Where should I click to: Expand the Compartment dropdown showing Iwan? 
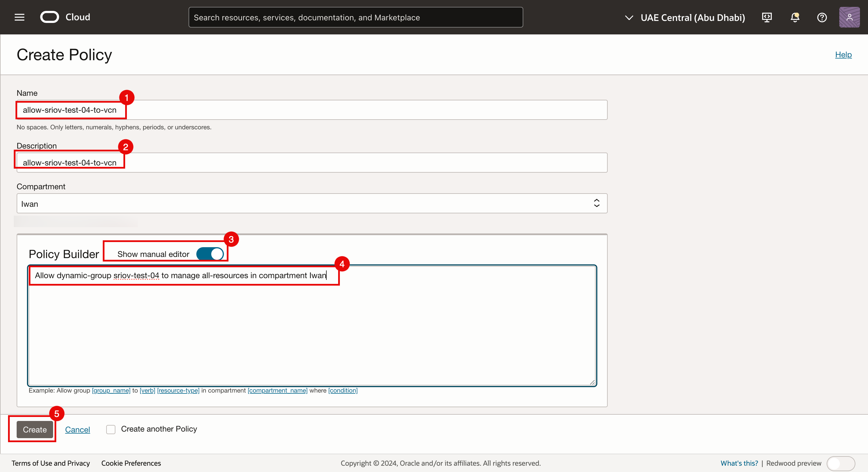pos(312,204)
